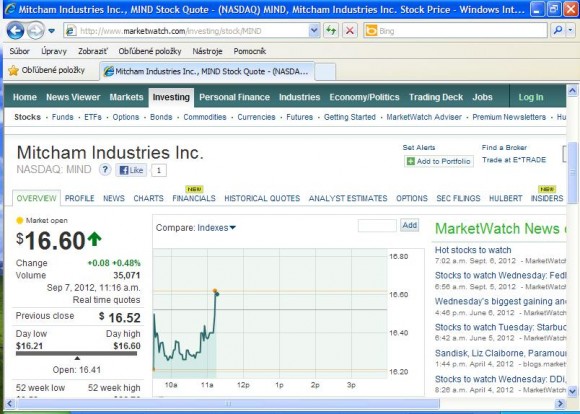Open the Nástroje menu
Image resolution: width=580 pixels, height=414 pixels.
click(x=207, y=51)
